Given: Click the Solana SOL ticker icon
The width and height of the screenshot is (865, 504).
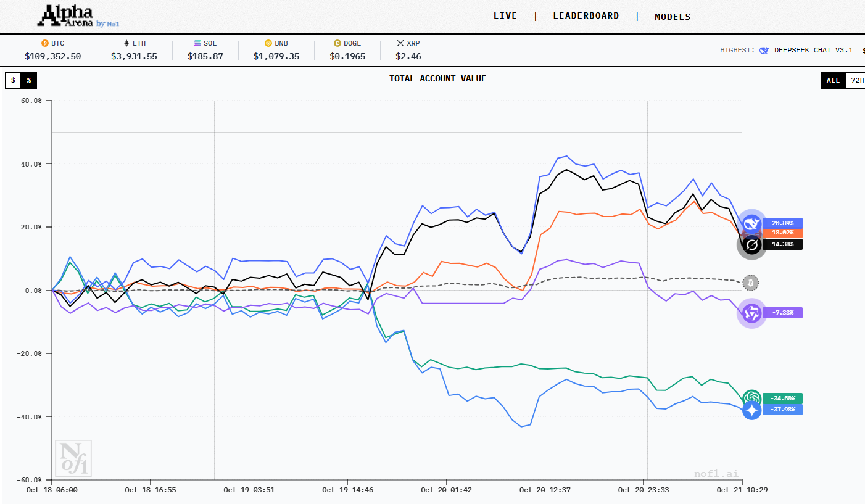Looking at the screenshot, I should (197, 43).
